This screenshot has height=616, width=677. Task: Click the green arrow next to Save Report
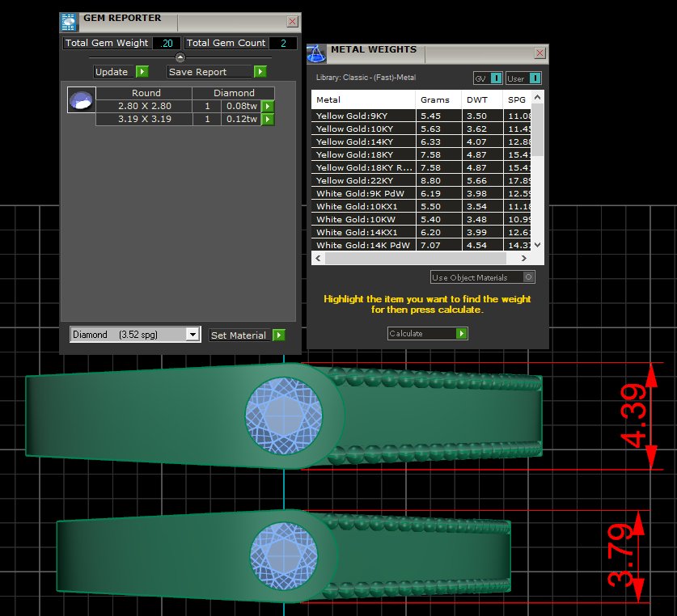(x=260, y=72)
